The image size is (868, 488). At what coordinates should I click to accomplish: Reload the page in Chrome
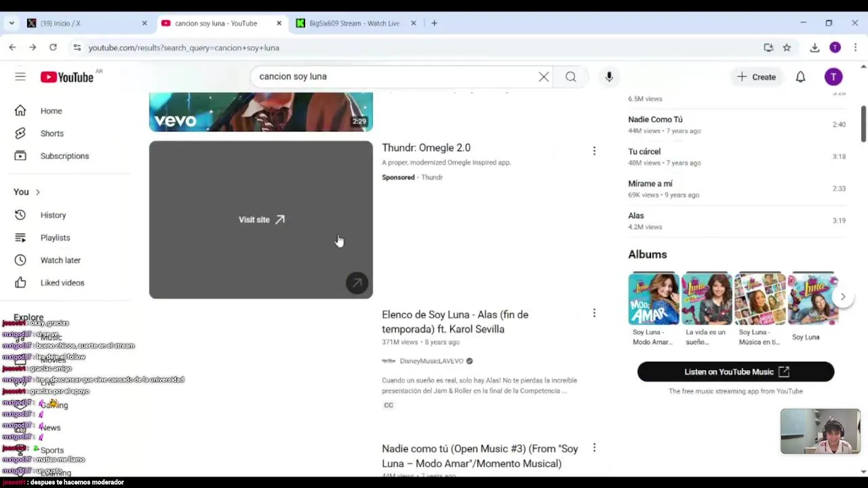[x=53, y=47]
